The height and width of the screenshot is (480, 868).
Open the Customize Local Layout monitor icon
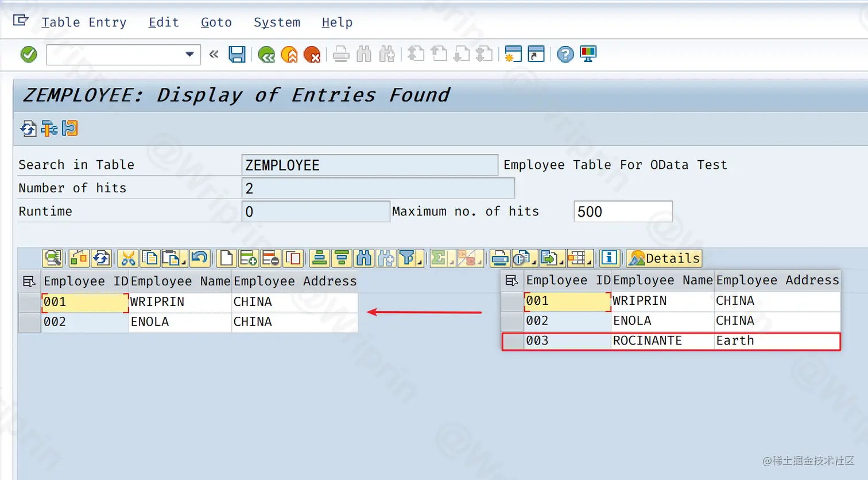click(588, 55)
